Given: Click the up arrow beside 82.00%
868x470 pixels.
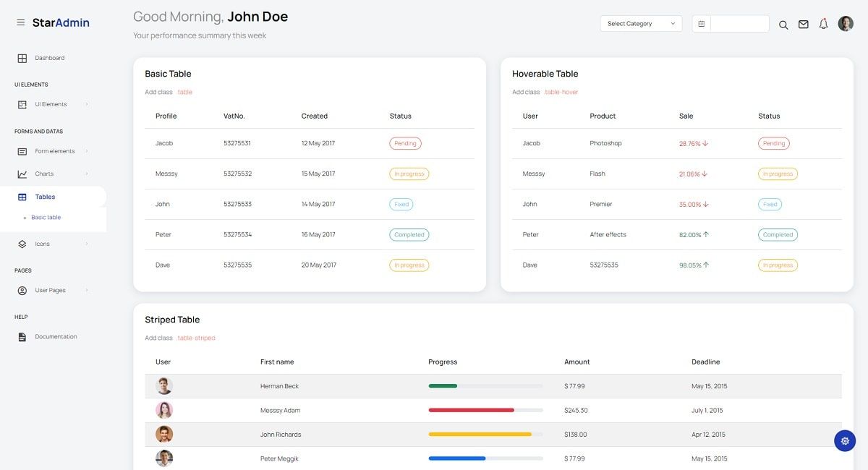Looking at the screenshot, I should pos(706,234).
